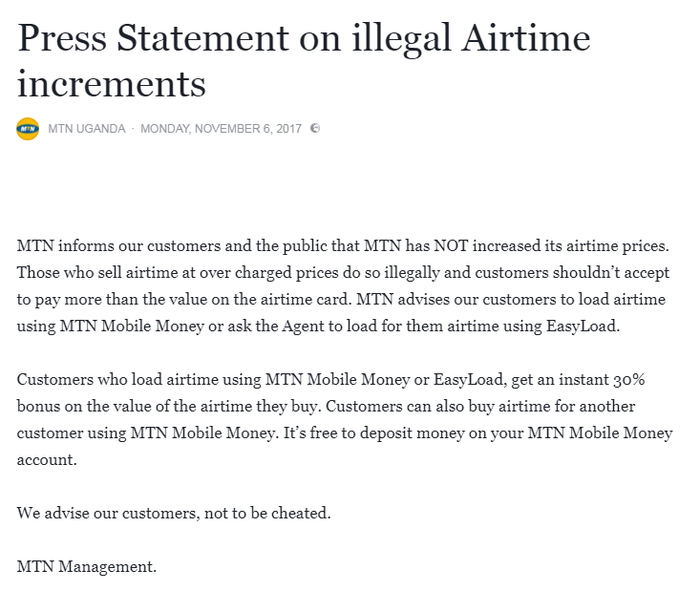
Task: Click the globe public-visibility icon
Action: 315,129
